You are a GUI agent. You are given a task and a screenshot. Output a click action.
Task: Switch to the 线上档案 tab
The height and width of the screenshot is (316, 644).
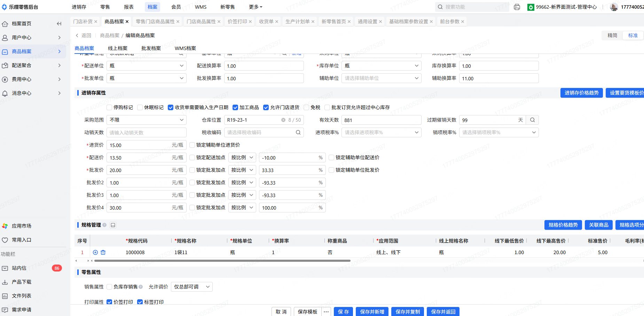pos(118,48)
